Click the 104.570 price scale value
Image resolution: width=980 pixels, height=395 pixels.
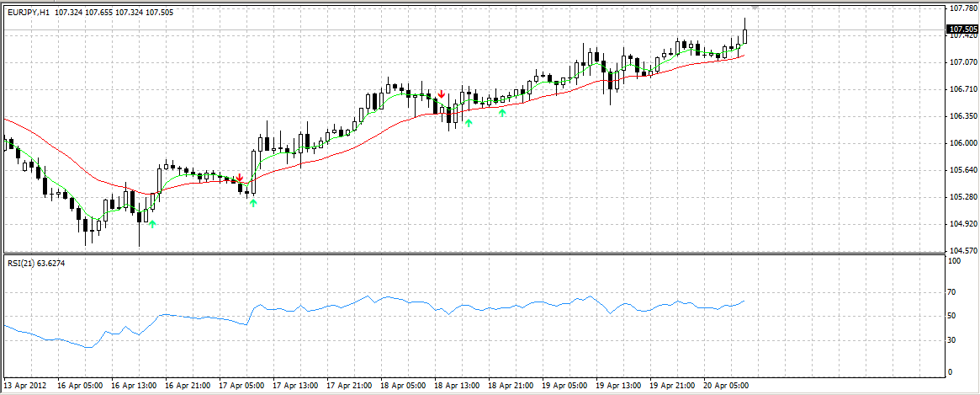tap(962, 251)
